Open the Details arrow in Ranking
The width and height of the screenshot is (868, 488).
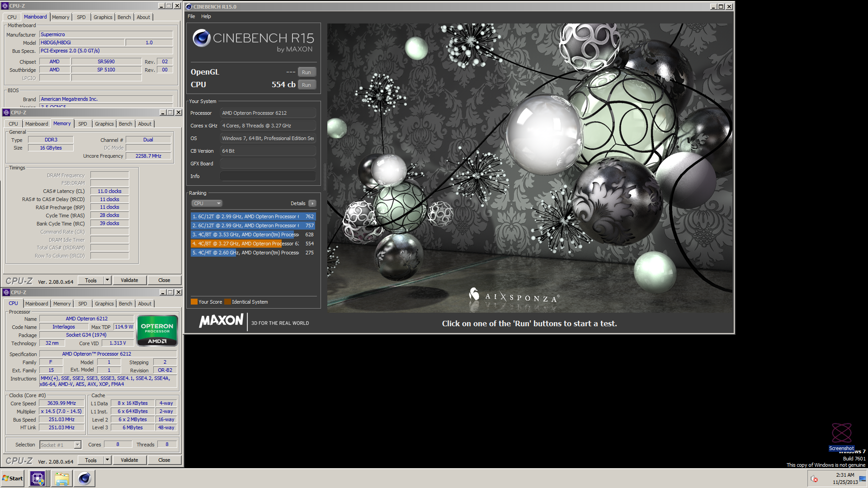(312, 203)
